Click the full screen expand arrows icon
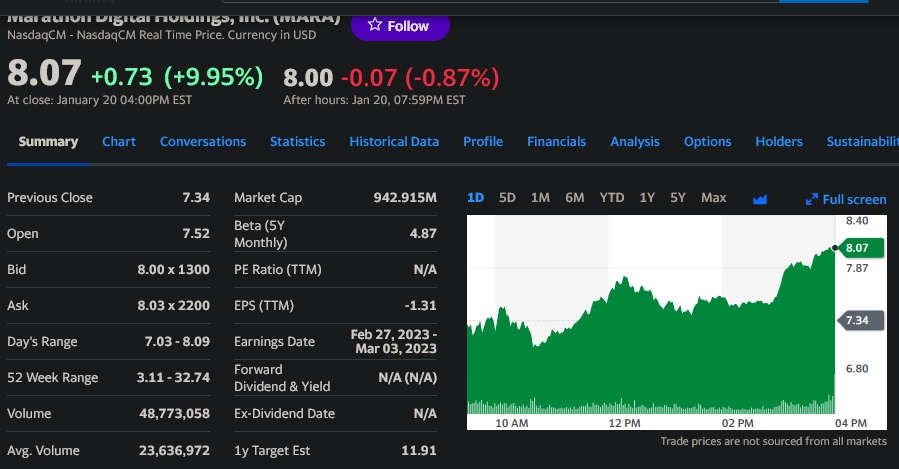The width and height of the screenshot is (899, 469). pyautogui.click(x=812, y=200)
